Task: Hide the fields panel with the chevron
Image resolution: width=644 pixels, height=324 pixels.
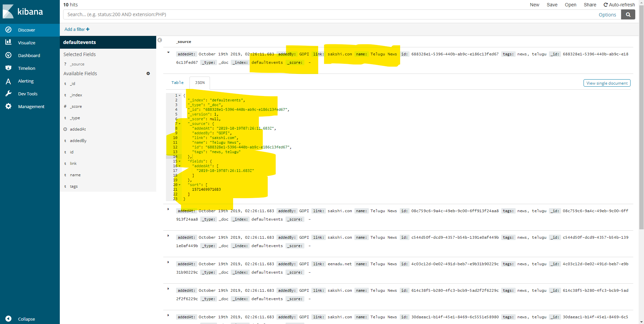Action: (160, 40)
